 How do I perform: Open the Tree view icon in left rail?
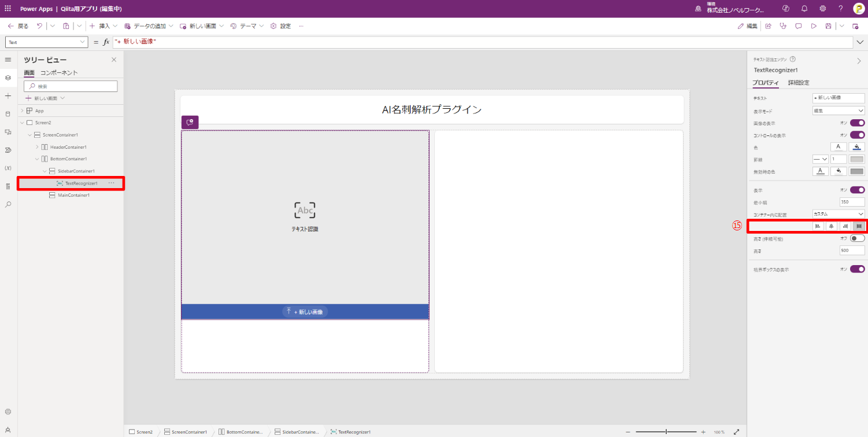(8, 77)
